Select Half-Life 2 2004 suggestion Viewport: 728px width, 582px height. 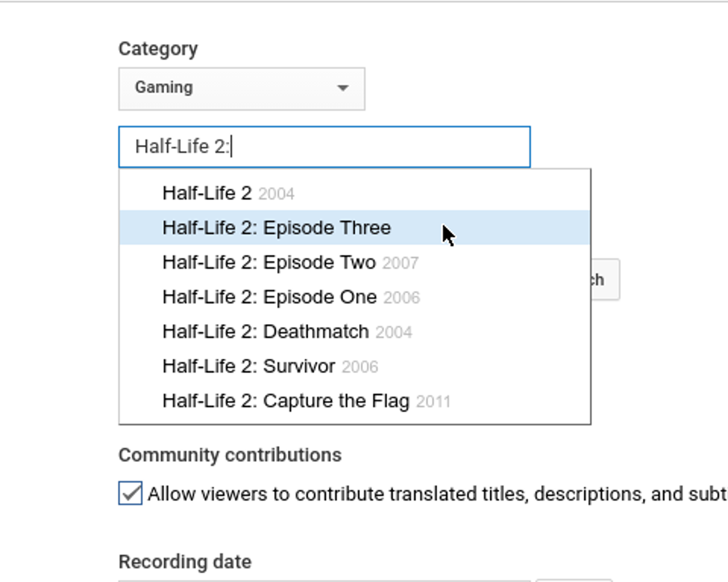point(355,193)
